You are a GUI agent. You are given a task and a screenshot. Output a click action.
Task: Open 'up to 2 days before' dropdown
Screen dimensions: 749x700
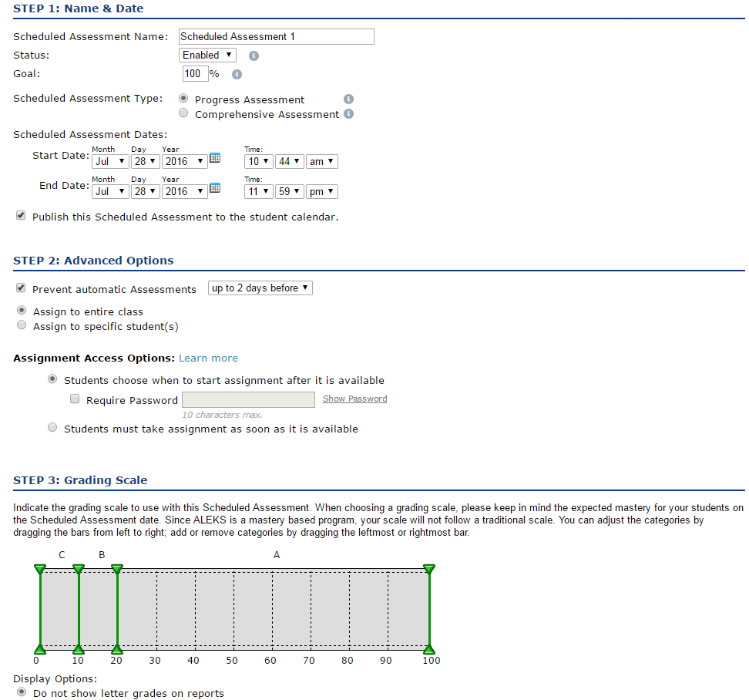click(x=260, y=288)
